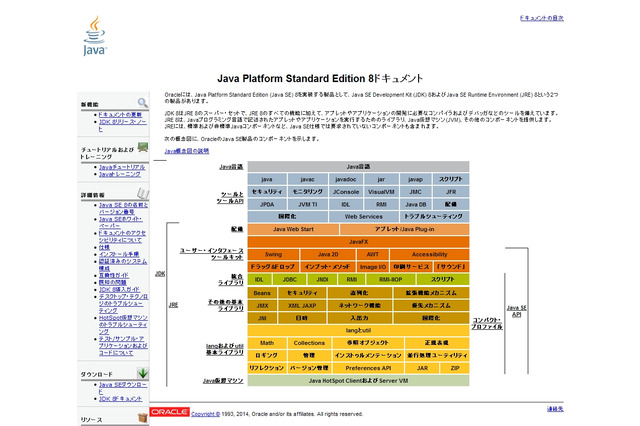Click the Preferences API cell

point(368,368)
